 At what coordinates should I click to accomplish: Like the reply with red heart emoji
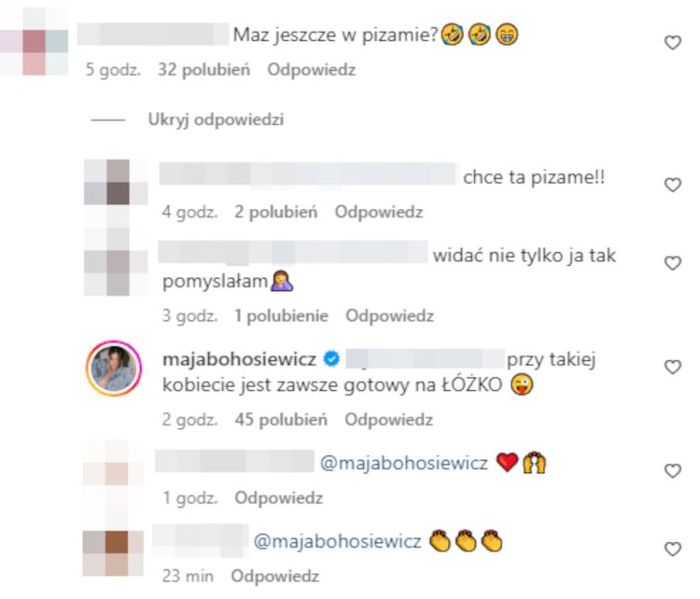coord(672,471)
